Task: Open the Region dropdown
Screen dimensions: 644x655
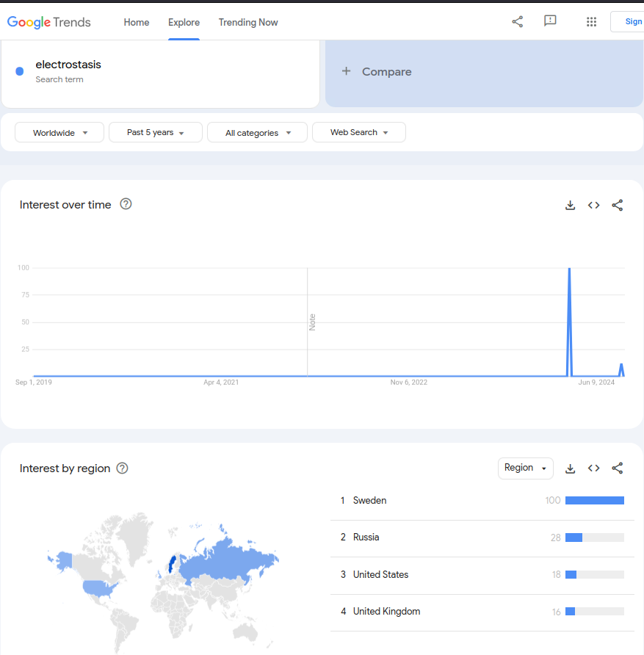Action: (x=525, y=468)
